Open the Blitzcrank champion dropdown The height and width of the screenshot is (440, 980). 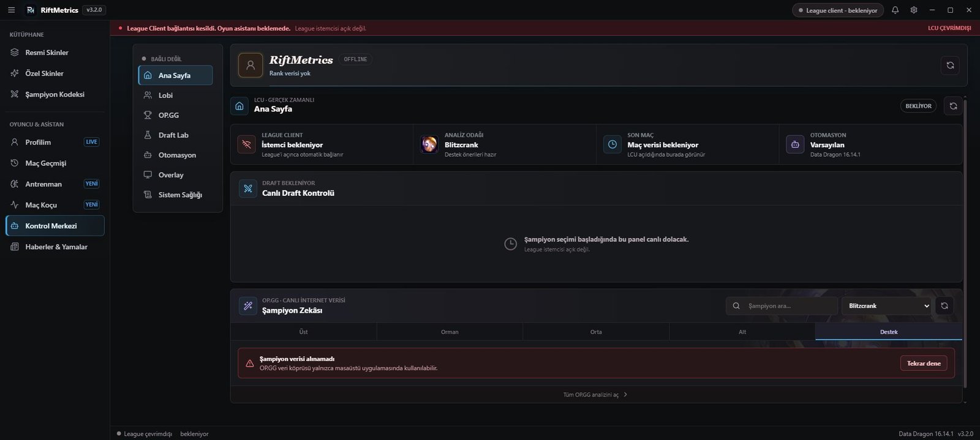coord(887,305)
